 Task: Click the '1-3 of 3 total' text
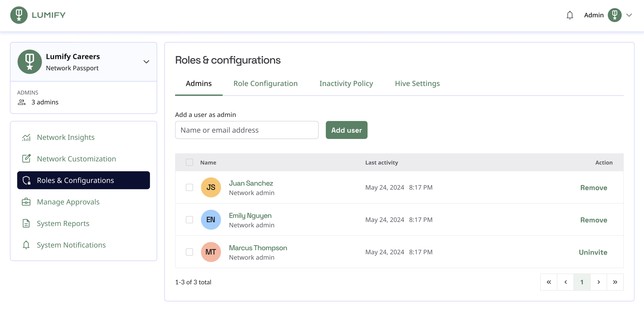[x=193, y=282]
